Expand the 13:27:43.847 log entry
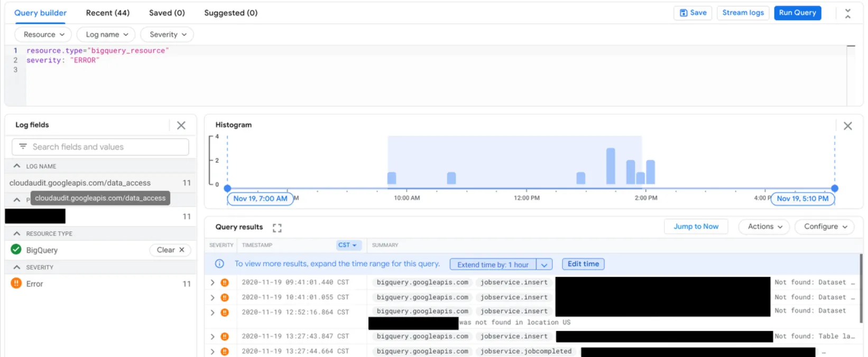The image size is (868, 357). [213, 336]
